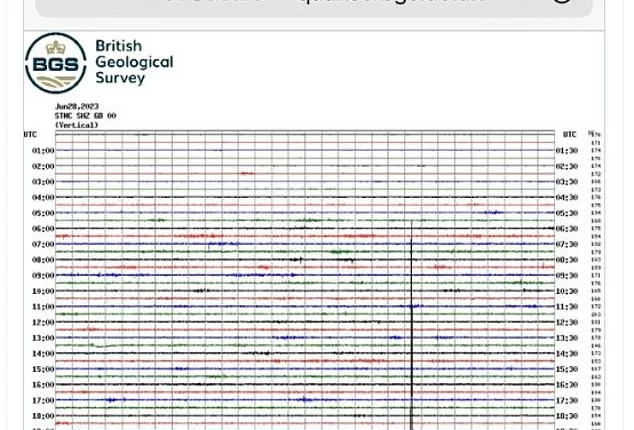
Task: Click the 01:30 time label
Action: click(567, 150)
